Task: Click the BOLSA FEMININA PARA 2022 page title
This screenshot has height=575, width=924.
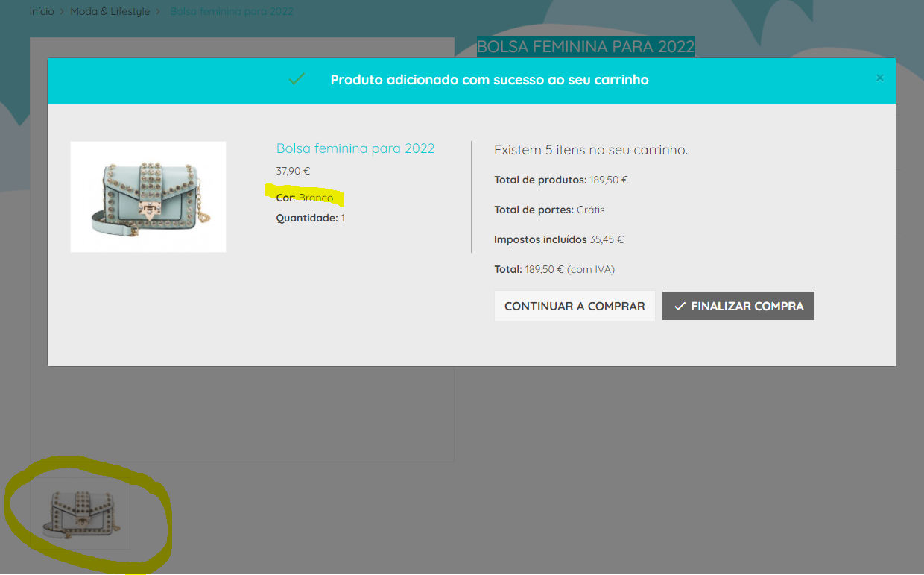Action: pyautogui.click(x=586, y=46)
